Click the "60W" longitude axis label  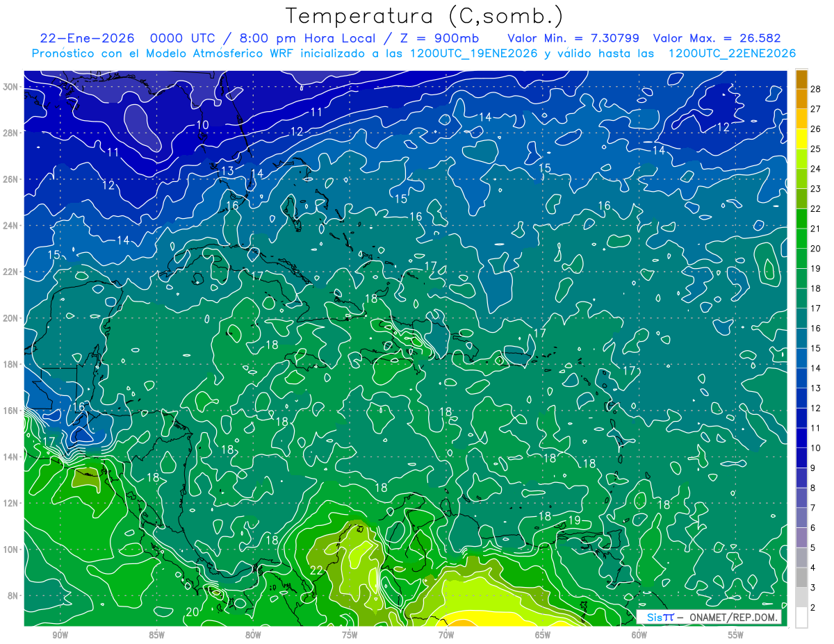coord(639,635)
